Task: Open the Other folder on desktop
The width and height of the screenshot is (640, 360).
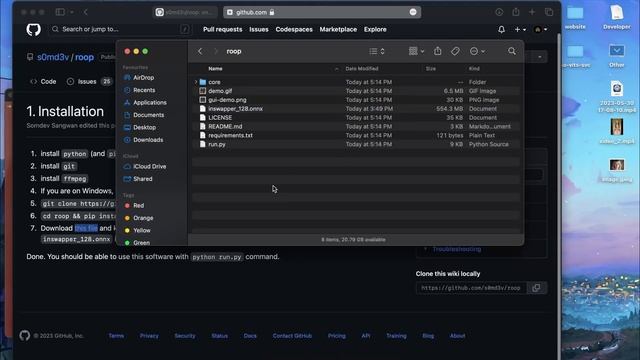Action: 617,56
